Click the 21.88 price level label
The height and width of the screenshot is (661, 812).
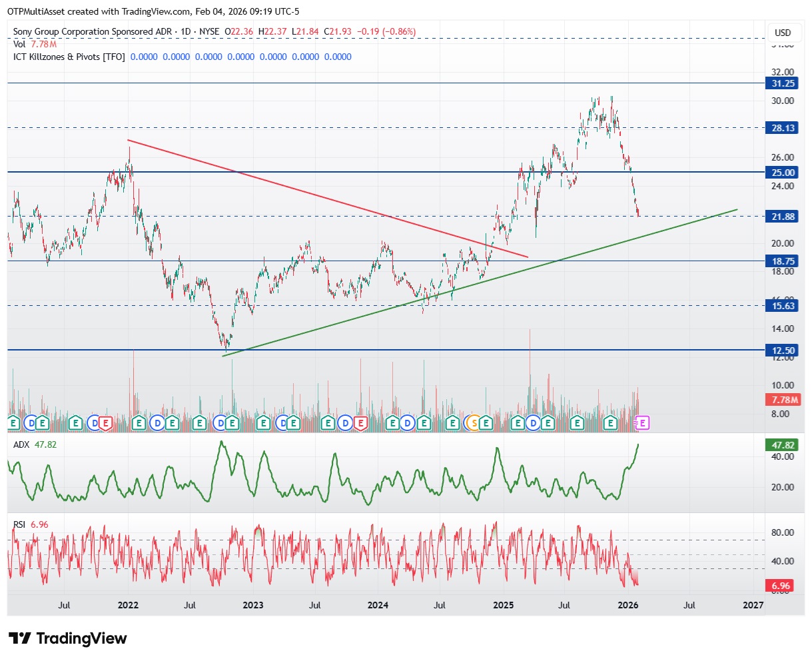pos(783,217)
